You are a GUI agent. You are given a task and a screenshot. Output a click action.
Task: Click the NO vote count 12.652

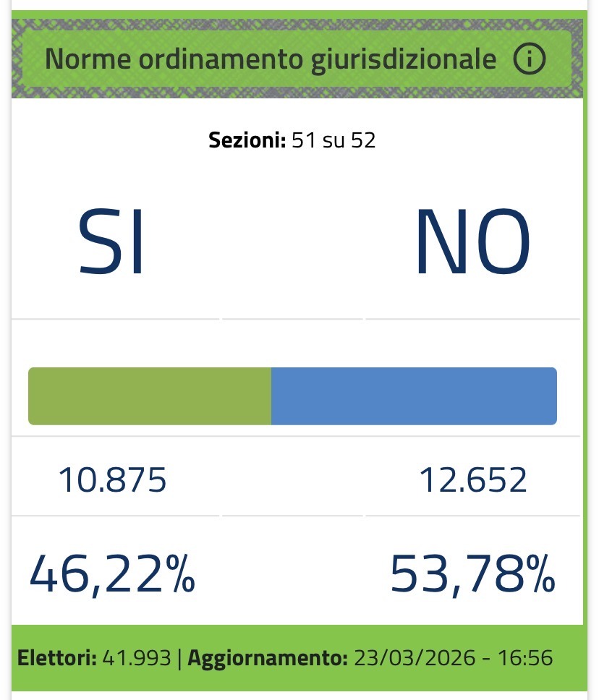(473, 479)
